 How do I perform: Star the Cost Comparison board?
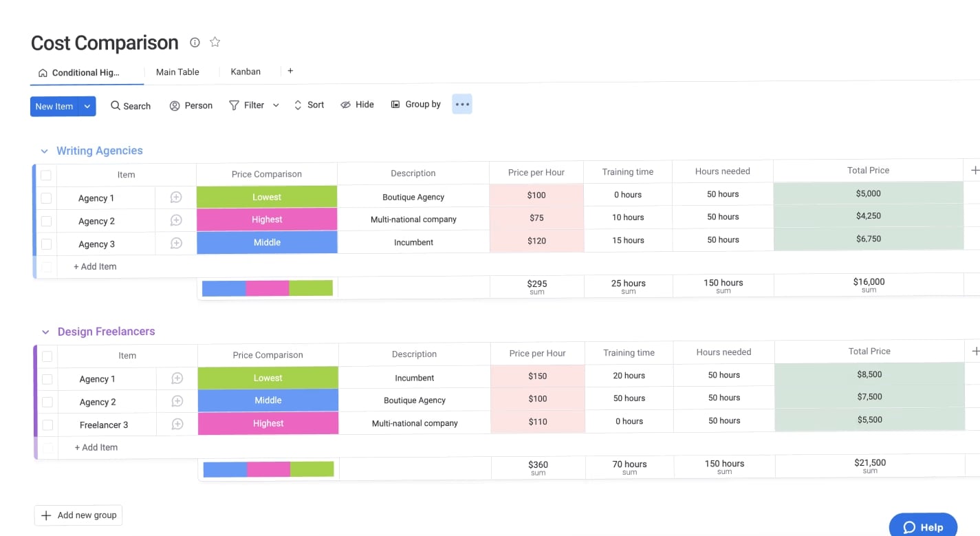click(x=215, y=42)
